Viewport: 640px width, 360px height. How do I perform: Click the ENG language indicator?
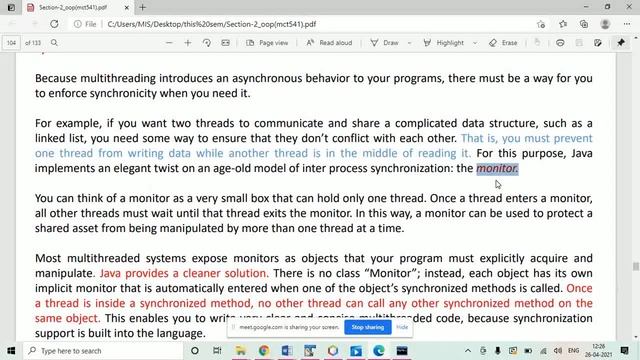pyautogui.click(x=573, y=351)
